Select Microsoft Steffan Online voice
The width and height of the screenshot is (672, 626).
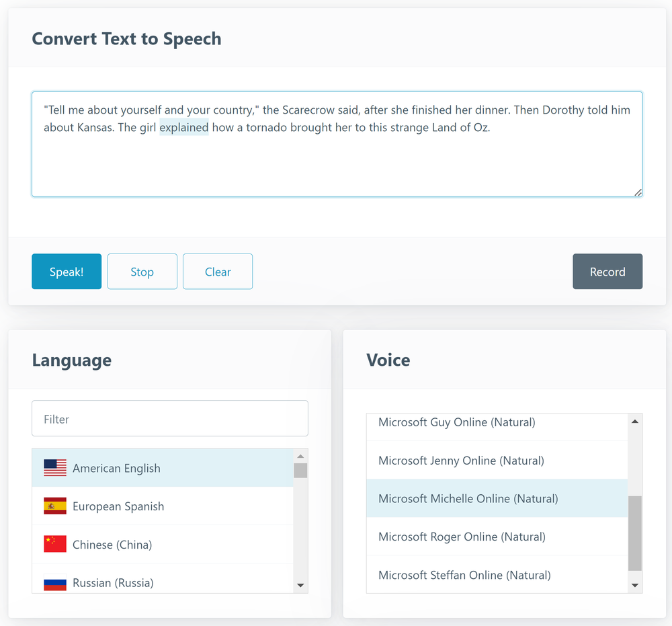click(x=497, y=574)
